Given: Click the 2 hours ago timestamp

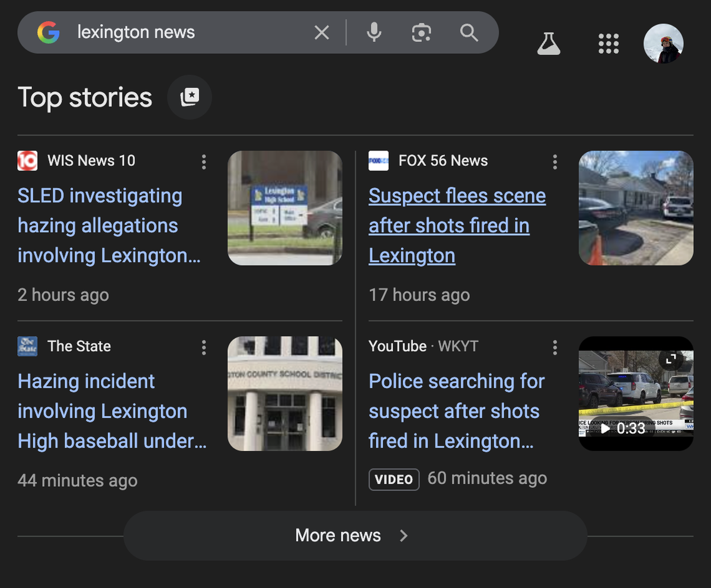Looking at the screenshot, I should (63, 295).
